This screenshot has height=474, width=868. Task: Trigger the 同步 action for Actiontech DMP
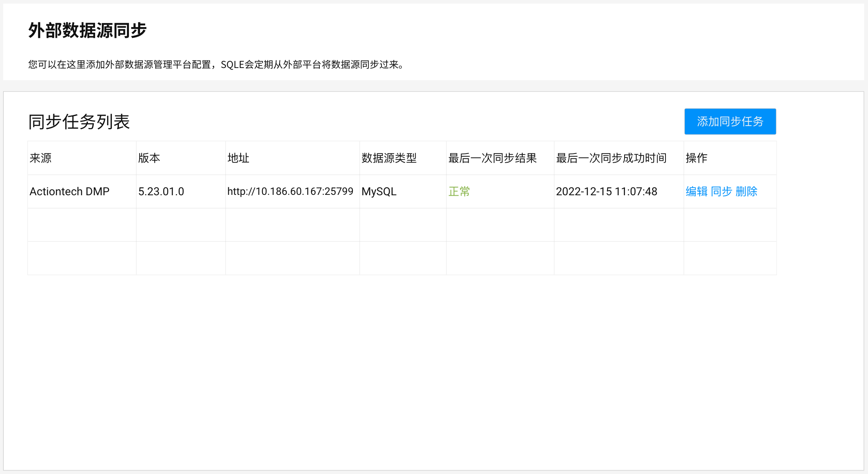(x=721, y=191)
